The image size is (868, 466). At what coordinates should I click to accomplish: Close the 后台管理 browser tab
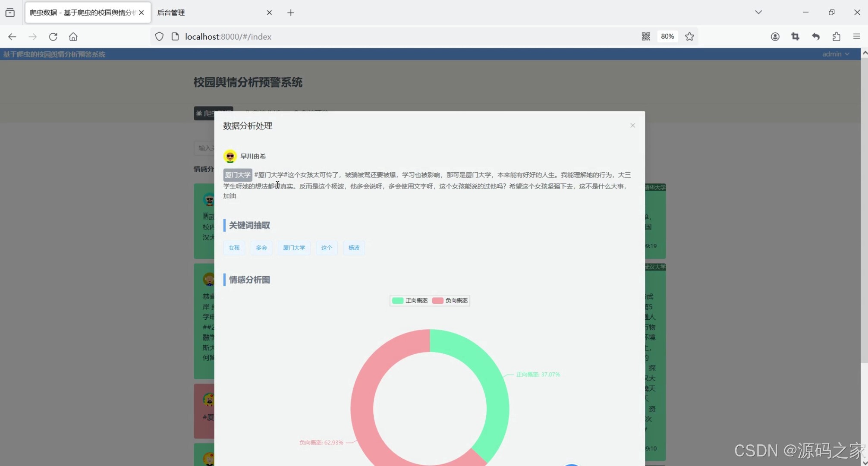(x=269, y=13)
